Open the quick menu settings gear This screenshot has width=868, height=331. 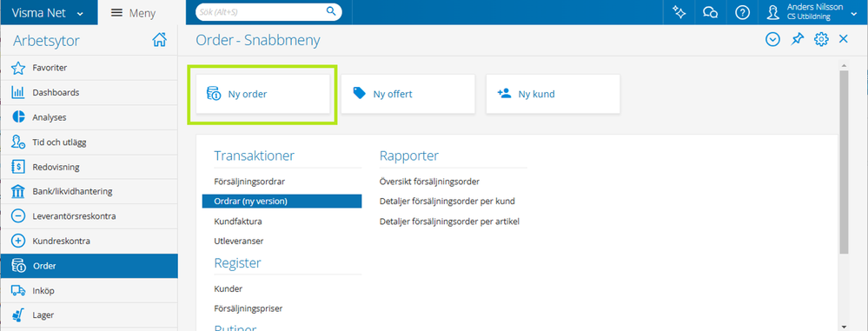821,39
